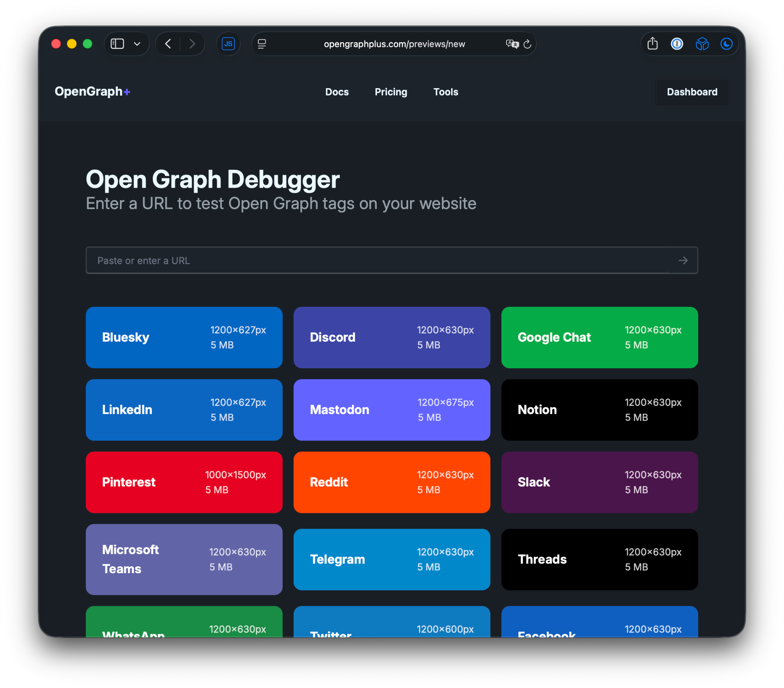
Task: Click the orange cube extension icon
Action: tap(702, 44)
